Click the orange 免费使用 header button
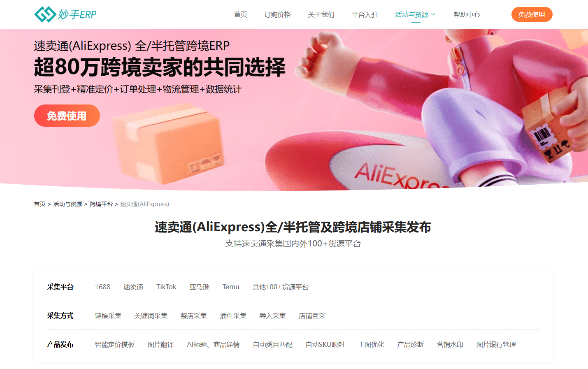This screenshot has width=588, height=369. (x=532, y=14)
